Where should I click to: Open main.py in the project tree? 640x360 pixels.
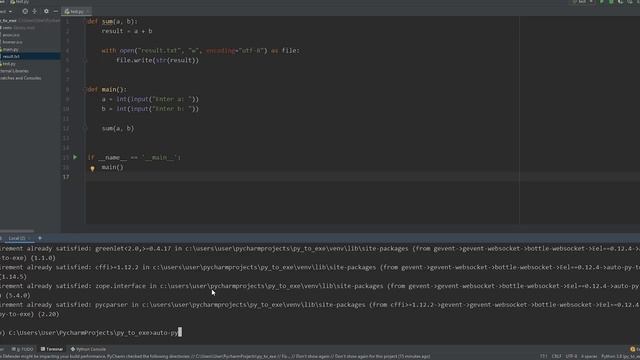[10, 49]
